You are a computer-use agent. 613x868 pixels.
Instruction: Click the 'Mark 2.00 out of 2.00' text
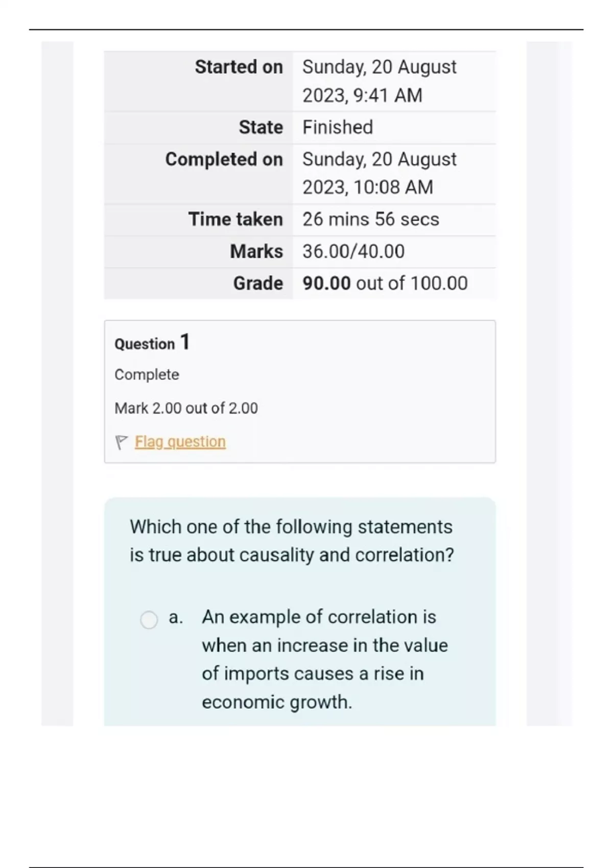186,408
